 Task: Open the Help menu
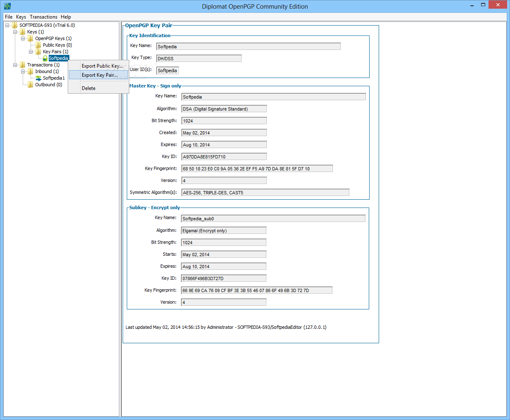coord(66,17)
